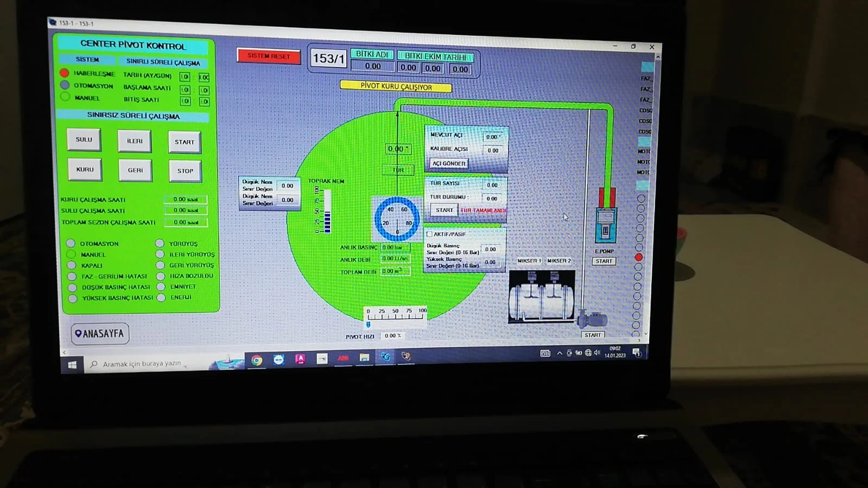Image resolution: width=868 pixels, height=488 pixels.
Task: Click the blue circular pressure gauge
Action: coord(397,218)
